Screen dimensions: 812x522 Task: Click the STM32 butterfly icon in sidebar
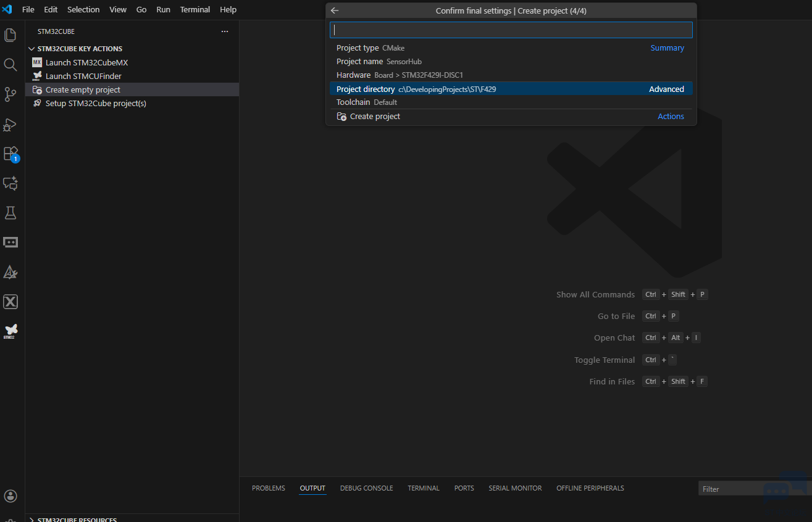pyautogui.click(x=10, y=331)
